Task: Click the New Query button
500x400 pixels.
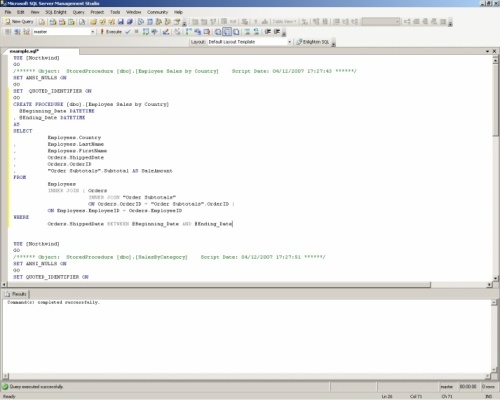Action: click(19, 22)
